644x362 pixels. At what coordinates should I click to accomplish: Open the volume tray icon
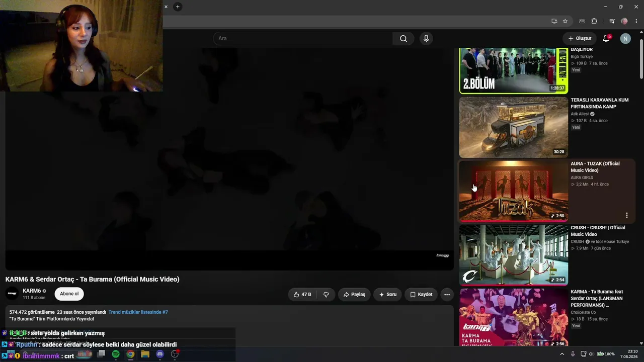(x=592, y=354)
